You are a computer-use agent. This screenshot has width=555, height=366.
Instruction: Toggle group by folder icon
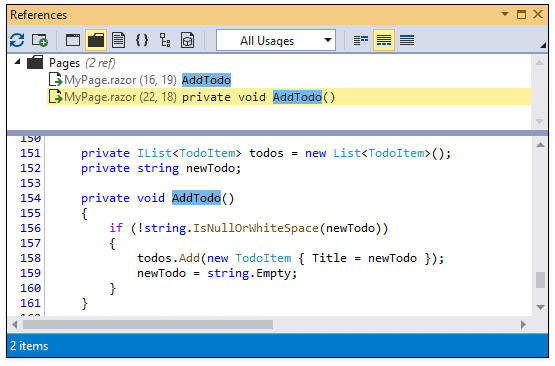tap(96, 40)
